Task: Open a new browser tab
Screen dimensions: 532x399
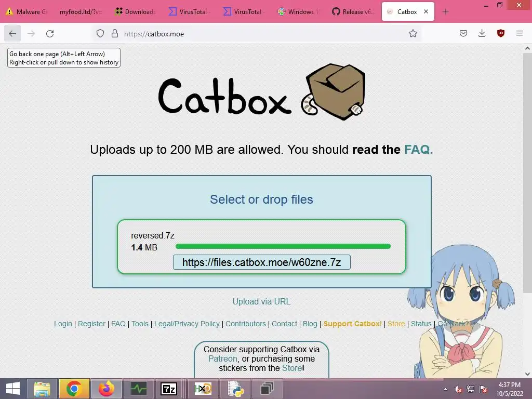Action: (x=445, y=12)
